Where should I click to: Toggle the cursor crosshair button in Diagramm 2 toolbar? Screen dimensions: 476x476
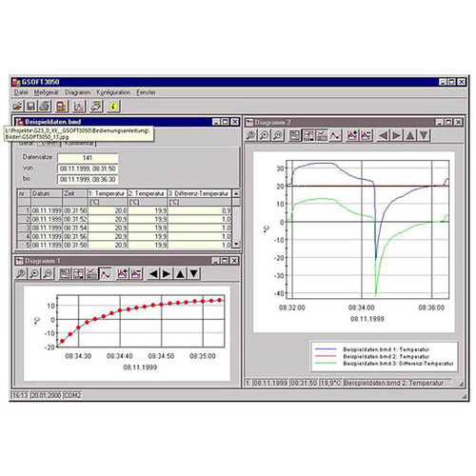pos(308,135)
